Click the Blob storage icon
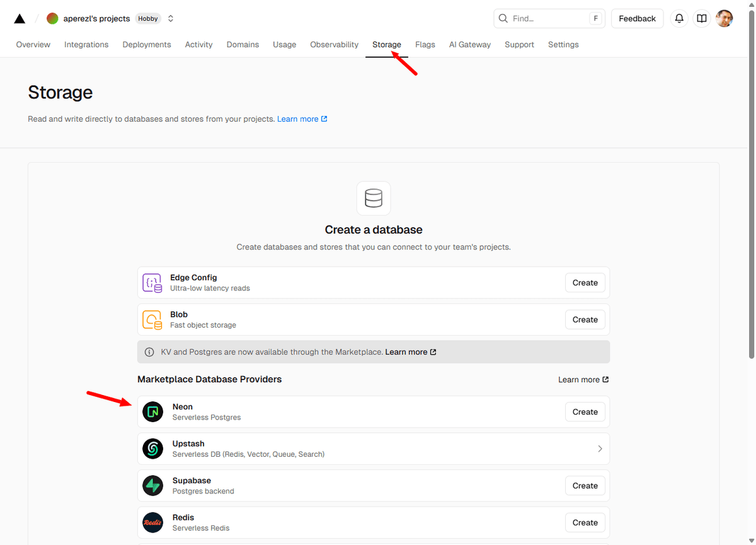Viewport: 756px width, 545px height. [152, 320]
